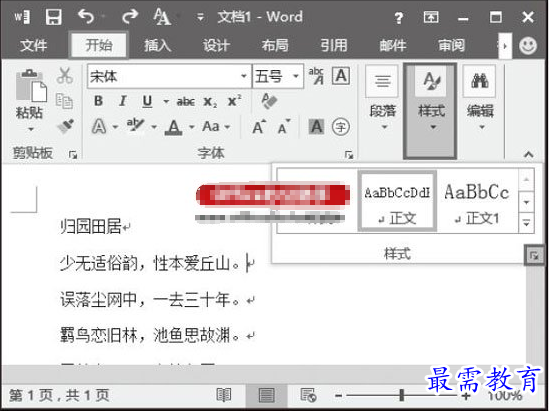Open highlight color dropdown arrow
The image size is (549, 411).
click(154, 127)
